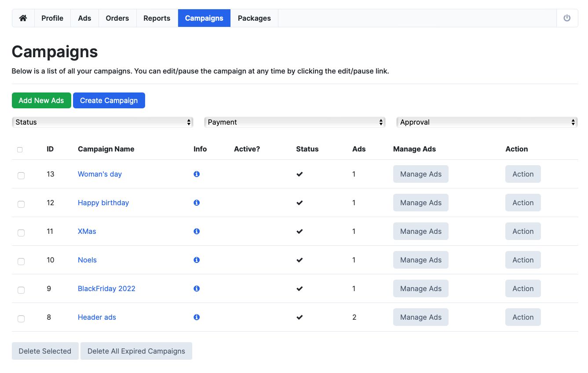Open the Reports tab
The image size is (588, 373).
coord(157,18)
